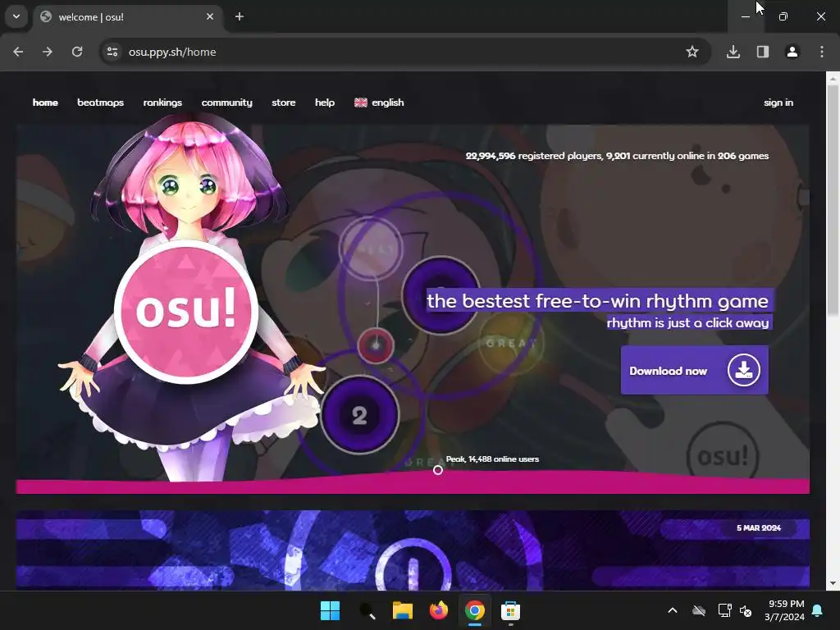
Task: Open the home menu item
Action: click(45, 103)
